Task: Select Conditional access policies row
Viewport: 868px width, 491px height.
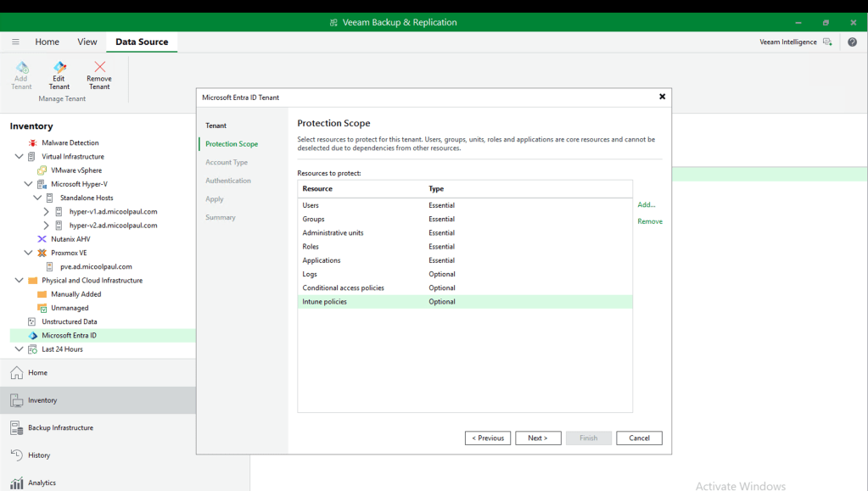Action: pos(465,287)
